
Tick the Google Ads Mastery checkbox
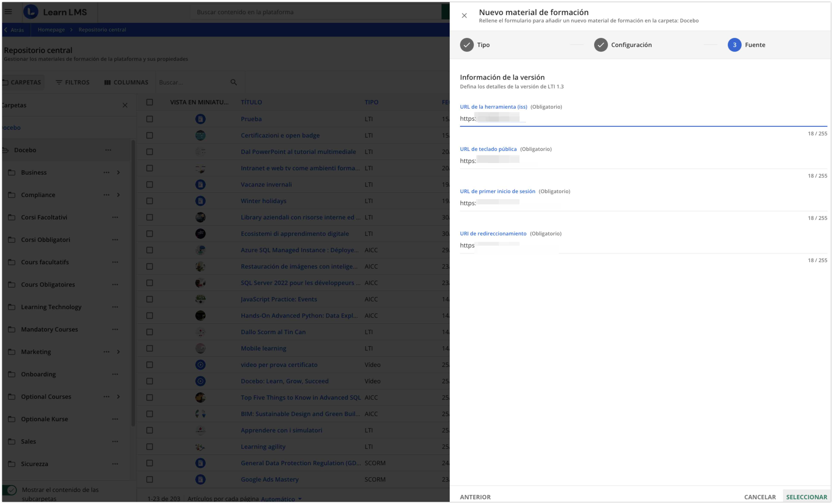tap(149, 479)
